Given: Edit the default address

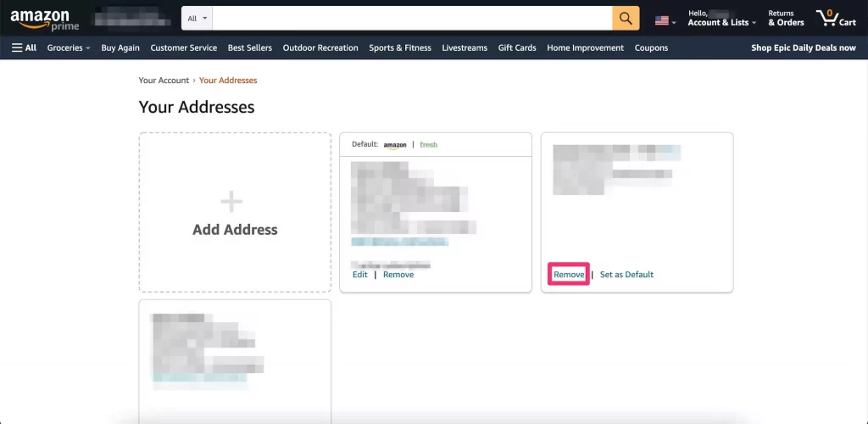Looking at the screenshot, I should point(360,275).
